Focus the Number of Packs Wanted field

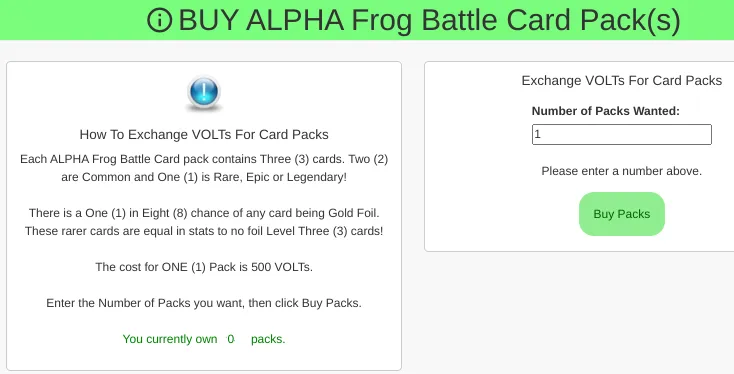[622, 134]
